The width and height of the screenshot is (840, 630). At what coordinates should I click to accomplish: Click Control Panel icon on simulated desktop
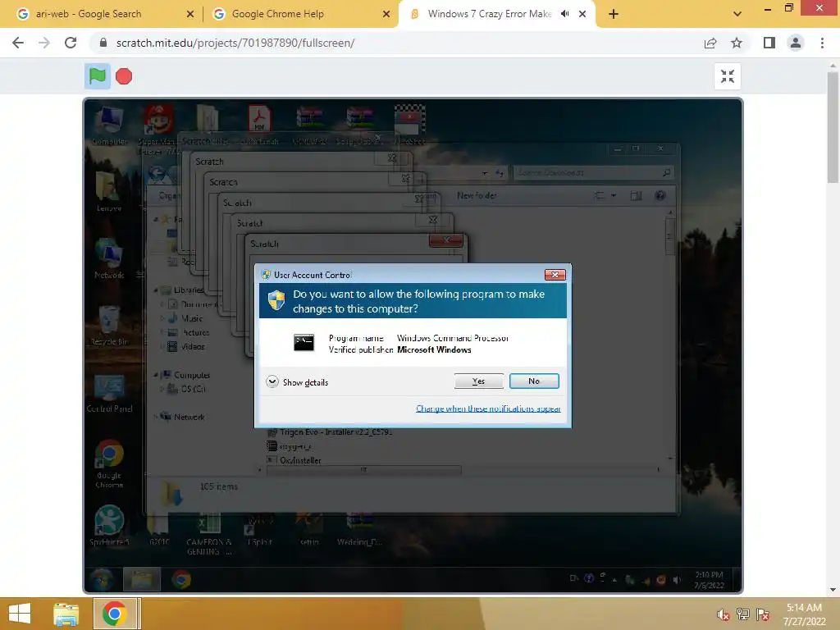click(109, 393)
